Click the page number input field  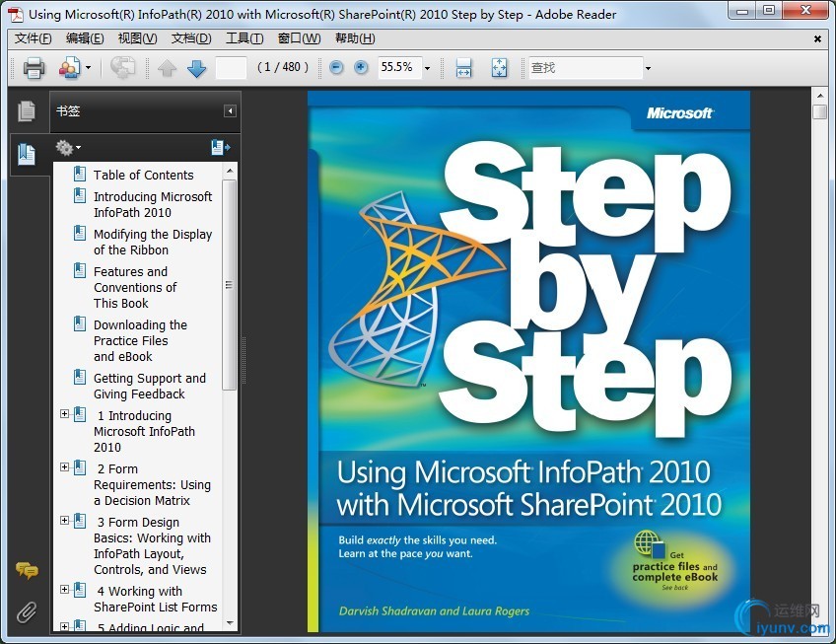231,67
